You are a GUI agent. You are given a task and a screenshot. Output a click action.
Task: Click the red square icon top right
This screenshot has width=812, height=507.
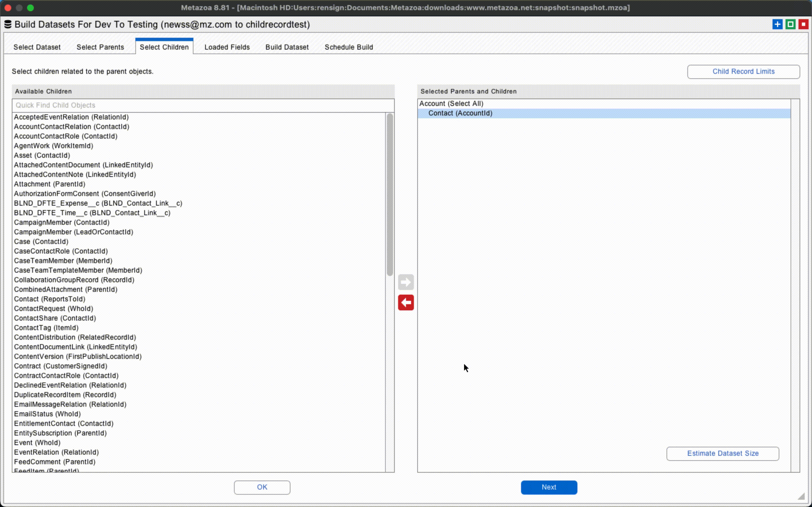tap(803, 25)
